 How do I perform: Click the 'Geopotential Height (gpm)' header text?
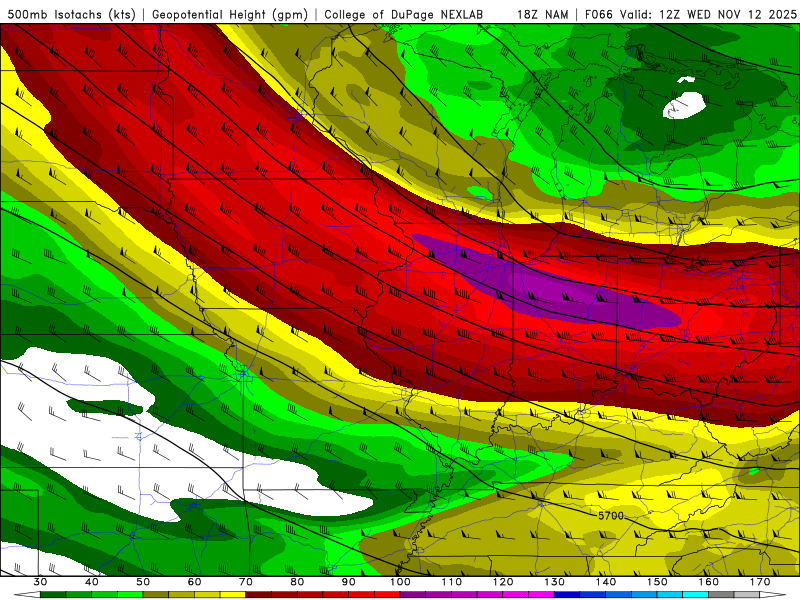pyautogui.click(x=230, y=14)
